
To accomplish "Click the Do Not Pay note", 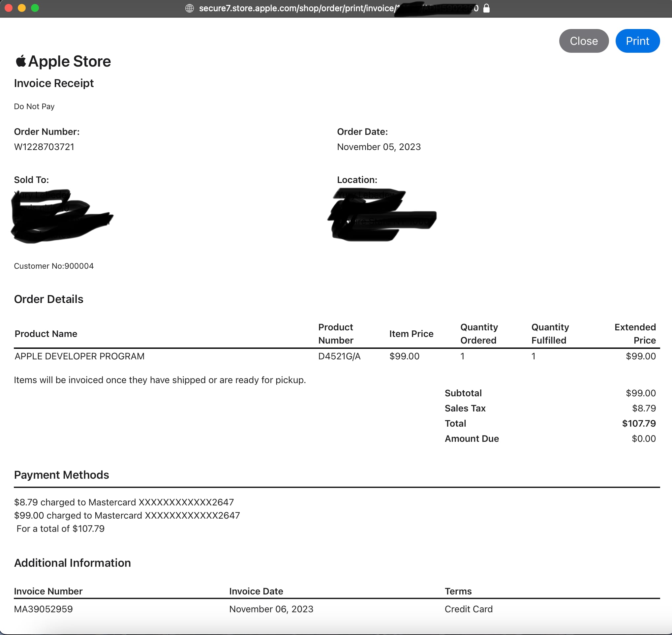I will [x=34, y=106].
